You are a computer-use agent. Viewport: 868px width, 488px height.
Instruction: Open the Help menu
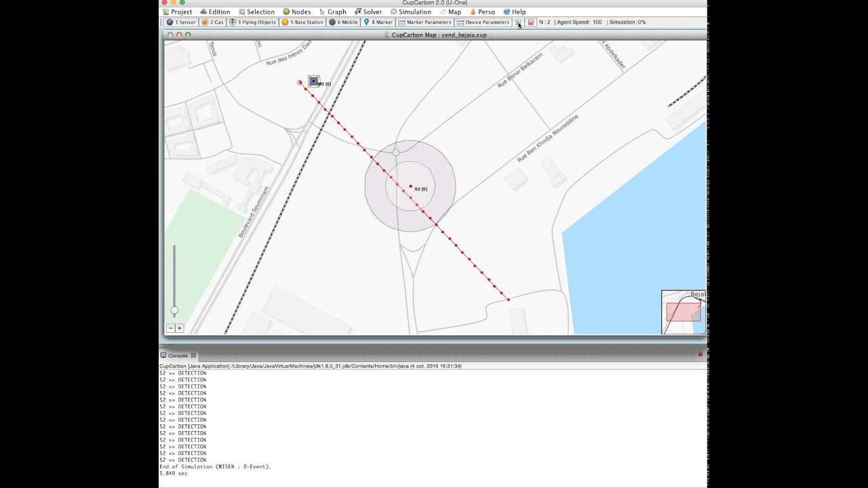pos(514,12)
